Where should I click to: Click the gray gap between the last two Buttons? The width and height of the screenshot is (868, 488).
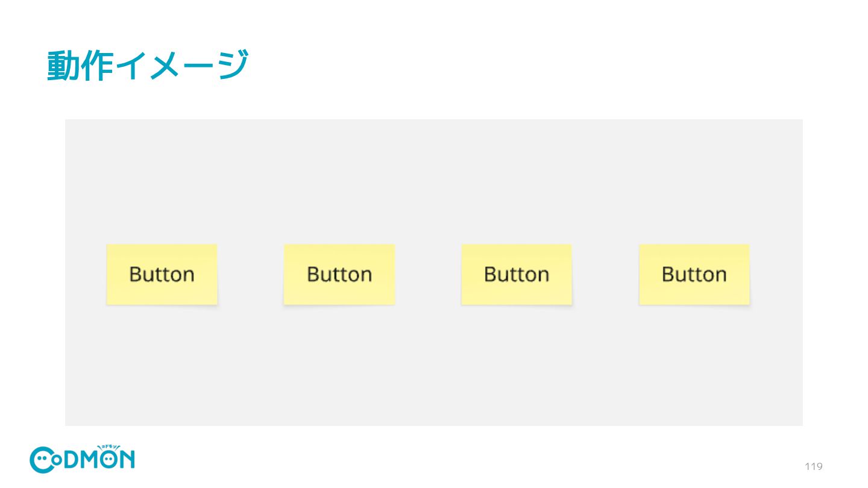pyautogui.click(x=605, y=274)
